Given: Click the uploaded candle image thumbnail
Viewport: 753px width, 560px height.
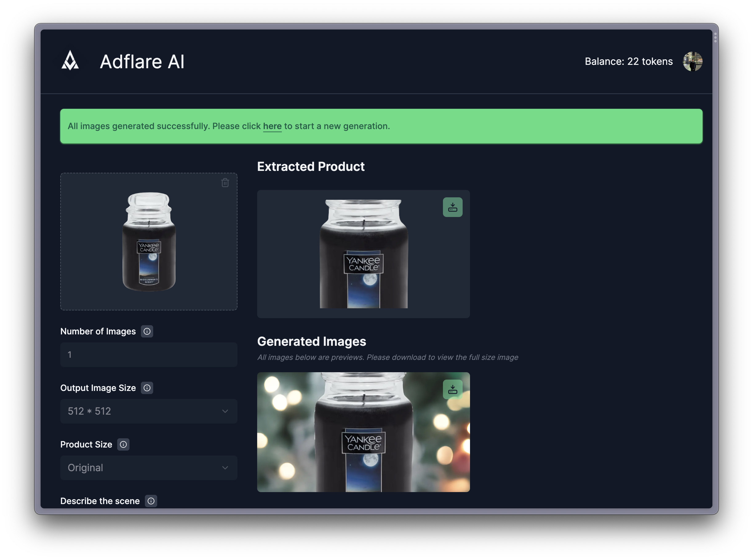Looking at the screenshot, I should pyautogui.click(x=149, y=242).
